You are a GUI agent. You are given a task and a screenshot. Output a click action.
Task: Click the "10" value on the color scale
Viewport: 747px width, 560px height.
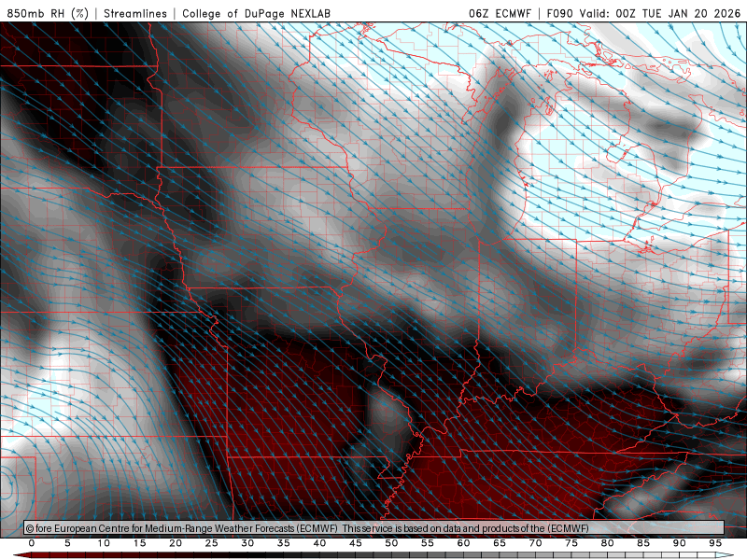(104, 543)
